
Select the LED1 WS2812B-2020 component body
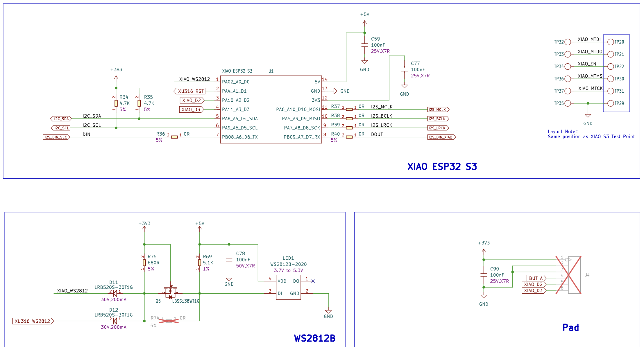click(x=288, y=287)
